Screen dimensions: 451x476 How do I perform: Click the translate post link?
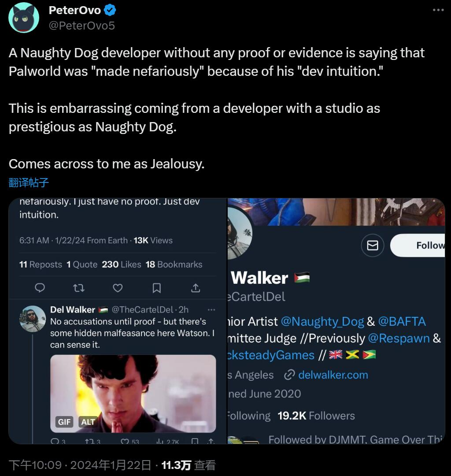pyautogui.click(x=29, y=182)
